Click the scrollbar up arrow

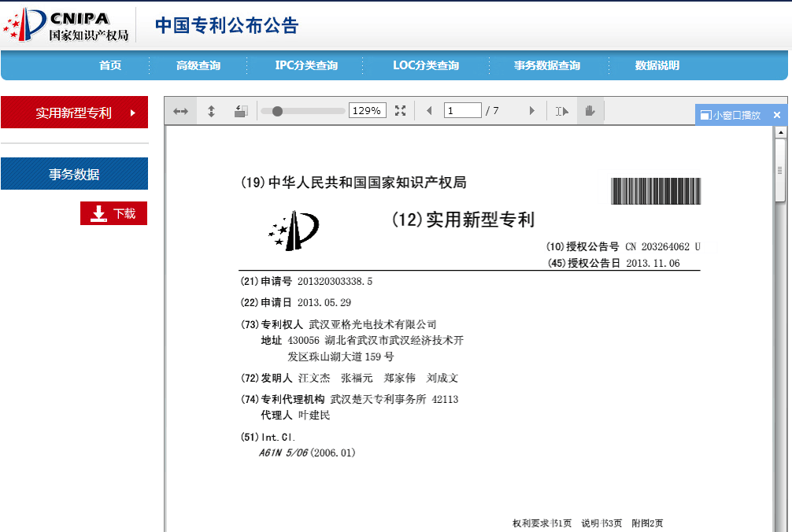coord(781,132)
